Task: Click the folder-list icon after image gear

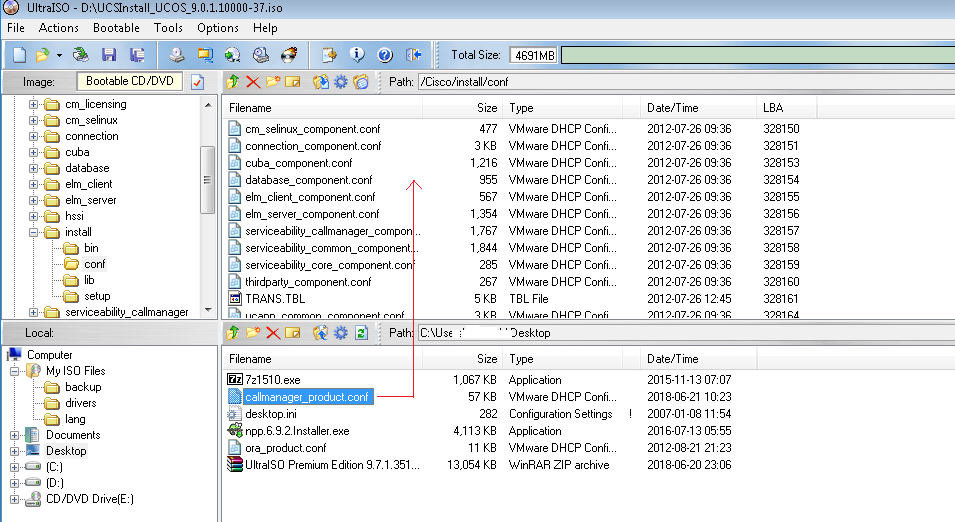Action: [x=361, y=82]
